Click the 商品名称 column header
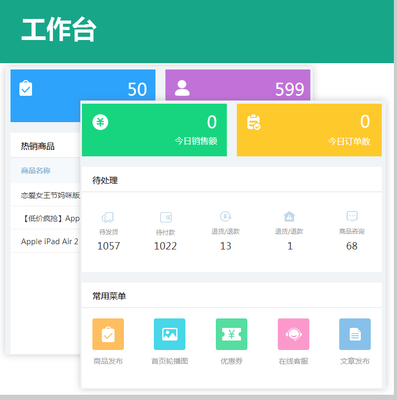 point(36,171)
